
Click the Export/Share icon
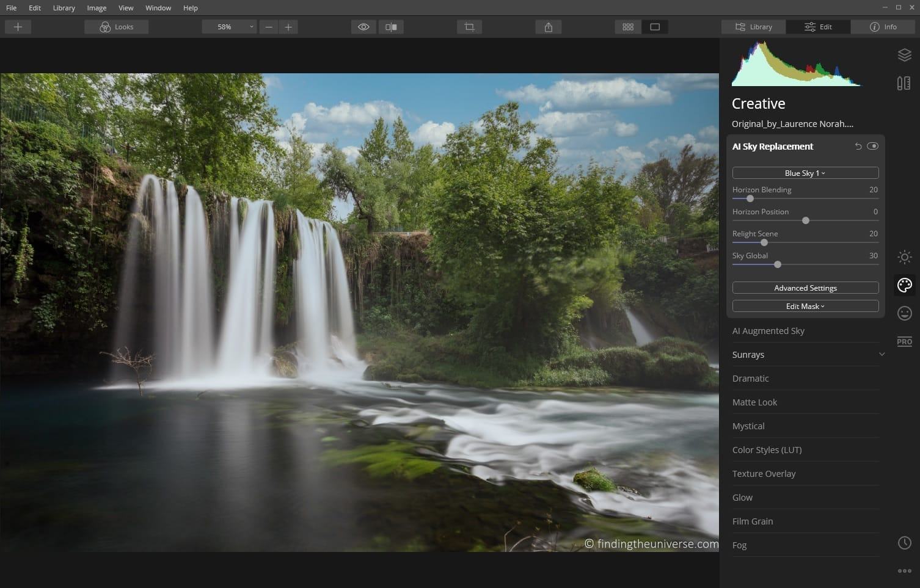[x=548, y=26]
